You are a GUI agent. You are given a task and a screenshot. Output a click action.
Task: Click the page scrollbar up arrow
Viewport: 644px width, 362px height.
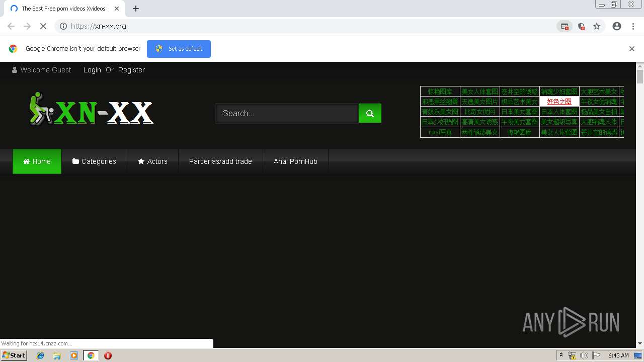[x=640, y=66]
